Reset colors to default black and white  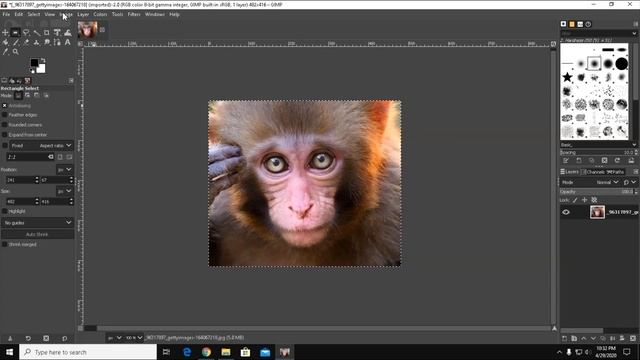tap(33, 71)
